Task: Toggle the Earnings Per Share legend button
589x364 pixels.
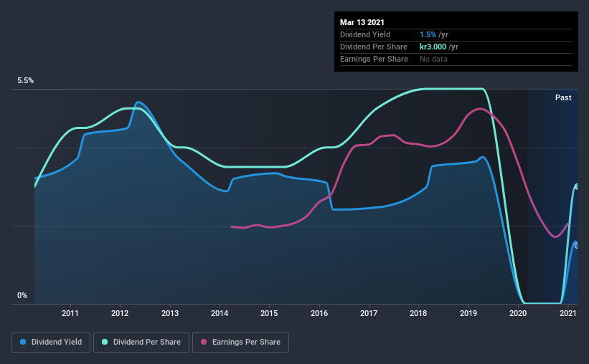Action: coord(240,343)
